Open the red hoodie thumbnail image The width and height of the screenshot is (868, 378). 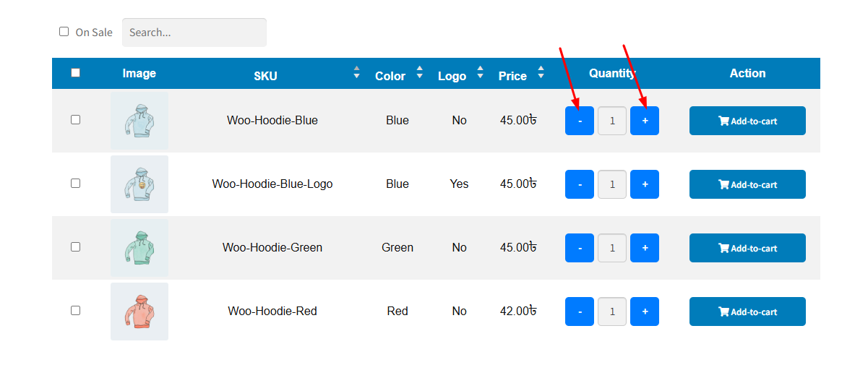coord(139,312)
